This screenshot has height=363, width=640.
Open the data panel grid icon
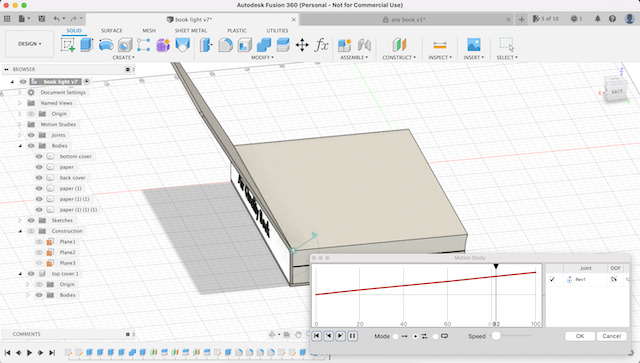coord(7,19)
